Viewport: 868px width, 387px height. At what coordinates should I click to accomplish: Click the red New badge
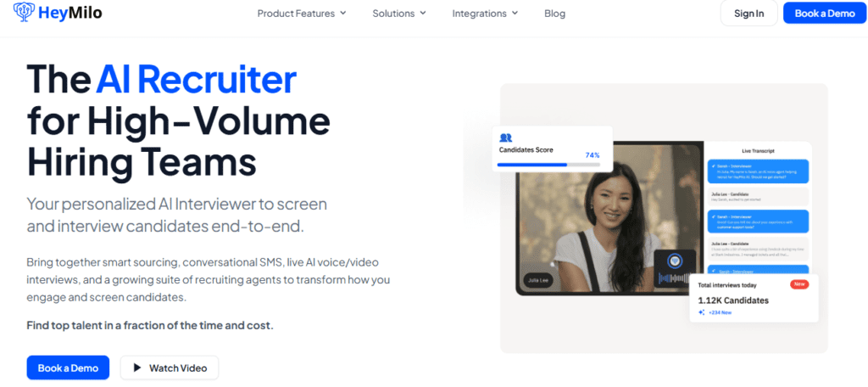click(x=798, y=284)
